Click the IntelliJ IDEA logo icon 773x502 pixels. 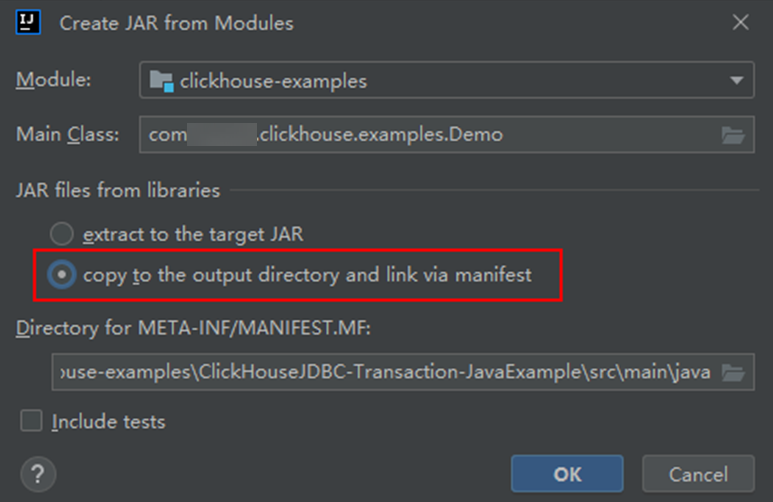pyautogui.click(x=28, y=23)
